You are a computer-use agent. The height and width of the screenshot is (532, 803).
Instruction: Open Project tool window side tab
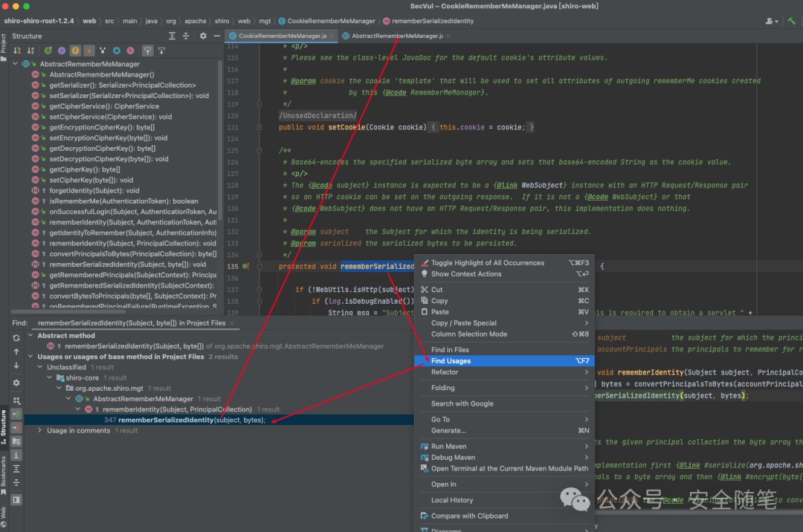4,47
